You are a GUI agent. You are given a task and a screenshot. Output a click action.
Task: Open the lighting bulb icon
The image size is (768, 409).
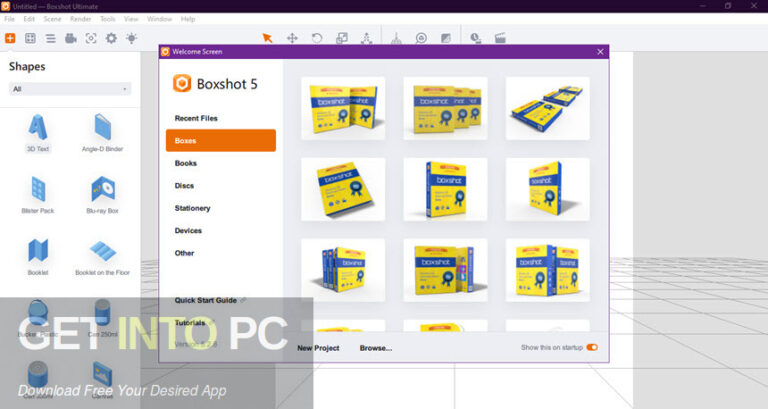tap(131, 38)
